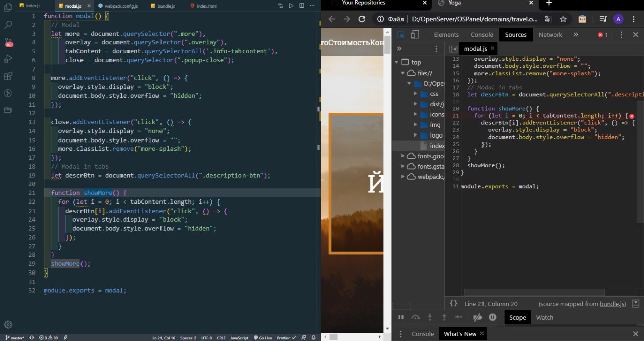Pretty print source with curly braces icon
This screenshot has width=644, height=341.
pyautogui.click(x=453, y=304)
